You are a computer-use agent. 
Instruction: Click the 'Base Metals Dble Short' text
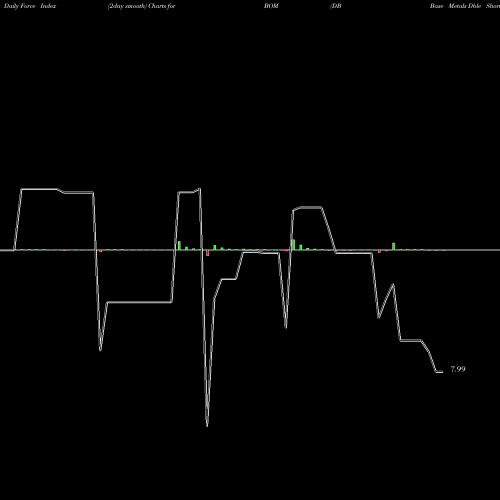[465, 6]
